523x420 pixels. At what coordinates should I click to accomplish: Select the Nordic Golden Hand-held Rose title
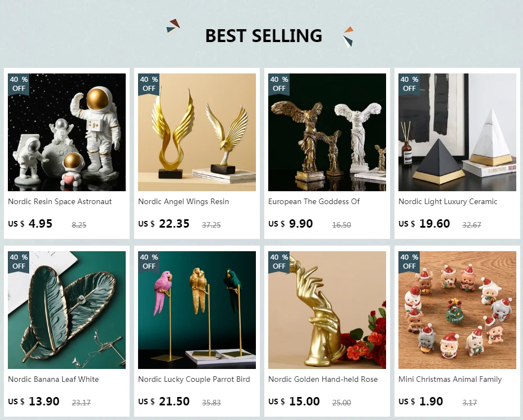click(323, 379)
